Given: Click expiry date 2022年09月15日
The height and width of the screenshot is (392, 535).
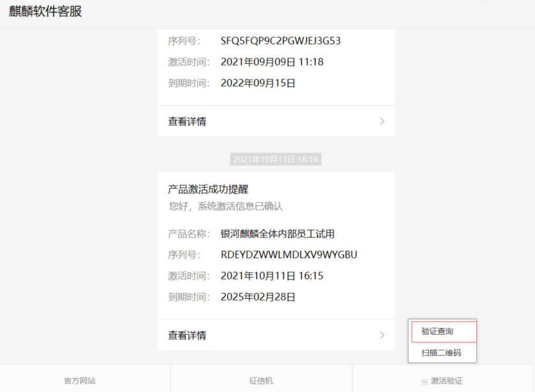Looking at the screenshot, I should [x=258, y=83].
